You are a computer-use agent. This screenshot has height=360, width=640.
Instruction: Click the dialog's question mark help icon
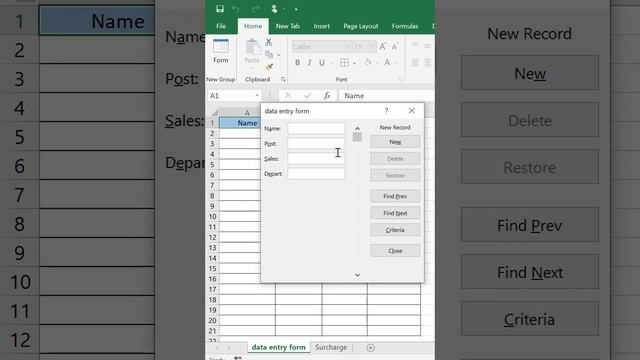(x=386, y=111)
